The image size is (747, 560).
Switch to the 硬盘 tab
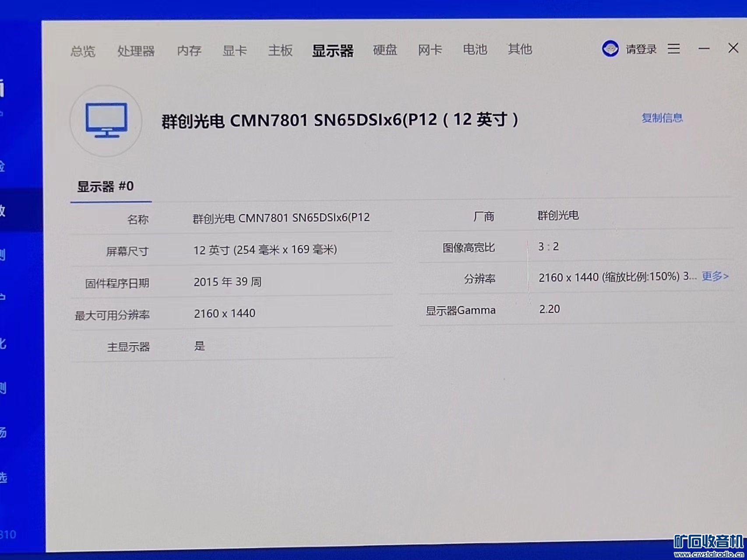385,50
